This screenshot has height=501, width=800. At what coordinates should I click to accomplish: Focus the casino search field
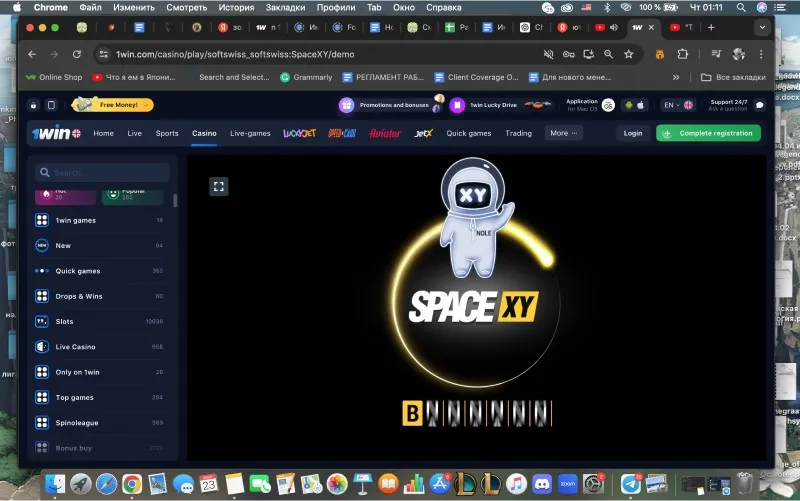tap(103, 172)
